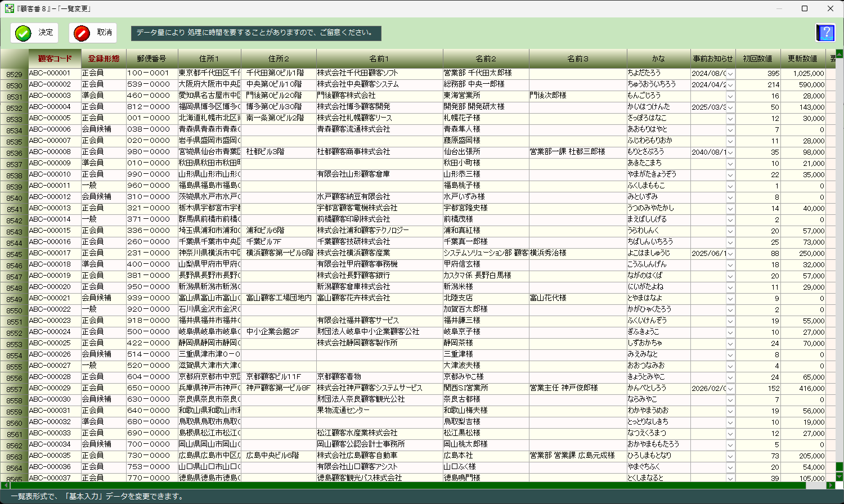Click the vertical scrollbar up arrow

pos(839,53)
